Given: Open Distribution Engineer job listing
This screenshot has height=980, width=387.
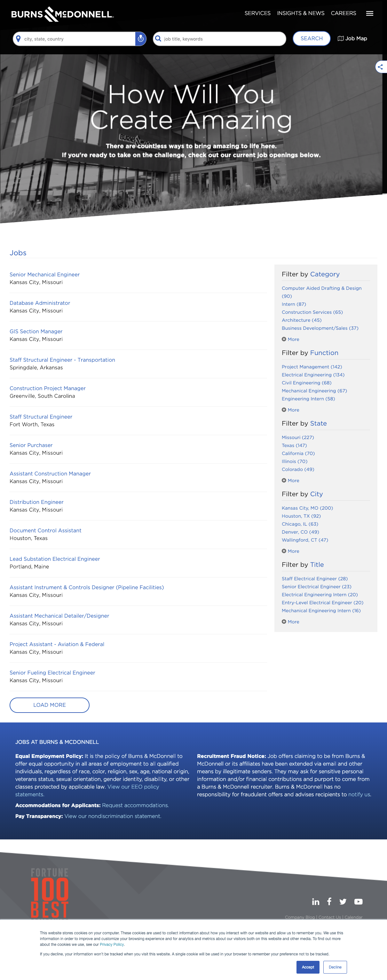Looking at the screenshot, I should click(36, 502).
